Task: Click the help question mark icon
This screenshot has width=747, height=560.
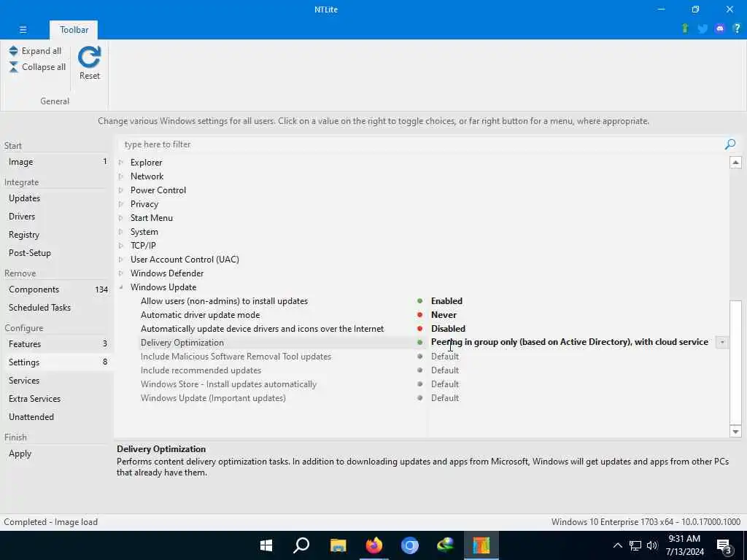Action: (737, 29)
